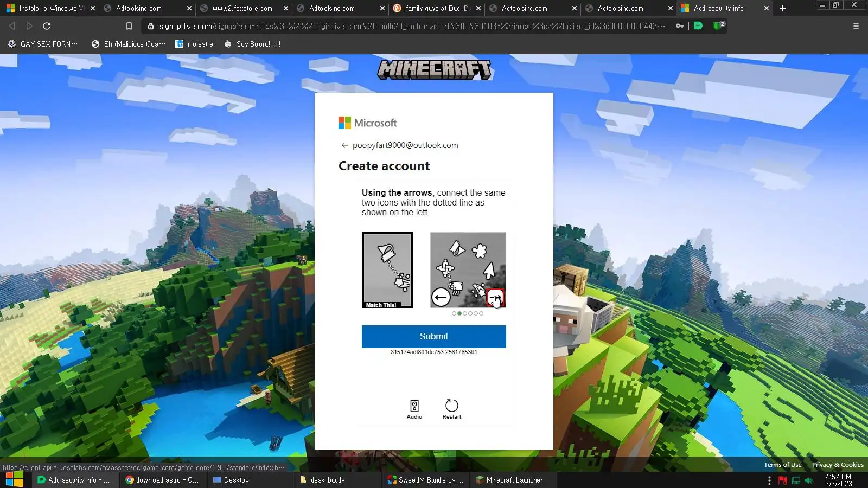Close the 'Add security info' tab
This screenshot has width=868, height=488.
766,8
